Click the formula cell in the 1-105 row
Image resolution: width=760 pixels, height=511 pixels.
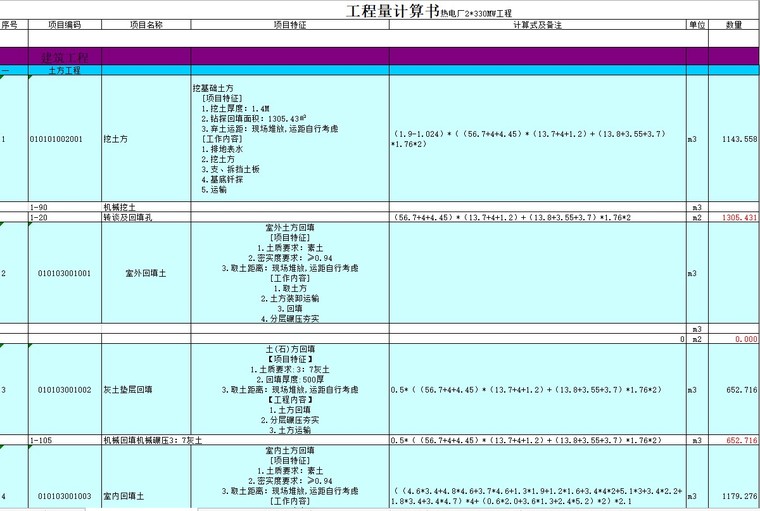point(537,440)
